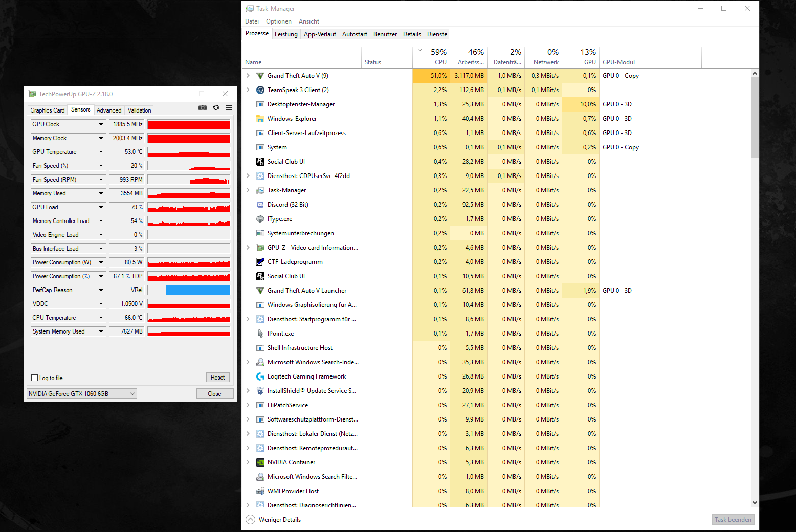Select the Systemunterbrechungen process row
This screenshot has height=532, width=796.
coord(496,233)
